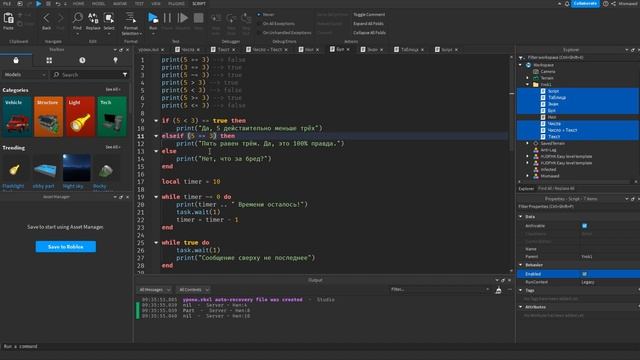The image size is (640, 360).
Task: Click Toggle Comment action
Action: 369,14
